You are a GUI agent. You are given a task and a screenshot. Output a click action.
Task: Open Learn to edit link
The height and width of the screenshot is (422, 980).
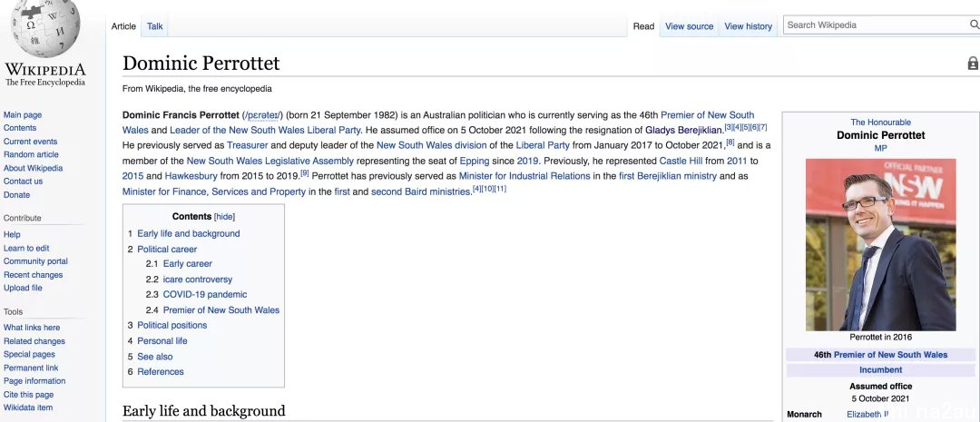pyautogui.click(x=26, y=248)
